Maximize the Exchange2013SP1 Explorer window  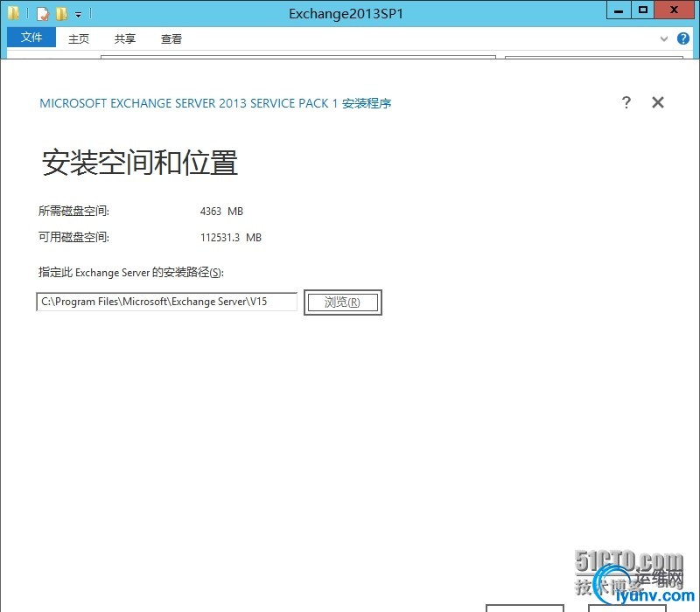643,10
